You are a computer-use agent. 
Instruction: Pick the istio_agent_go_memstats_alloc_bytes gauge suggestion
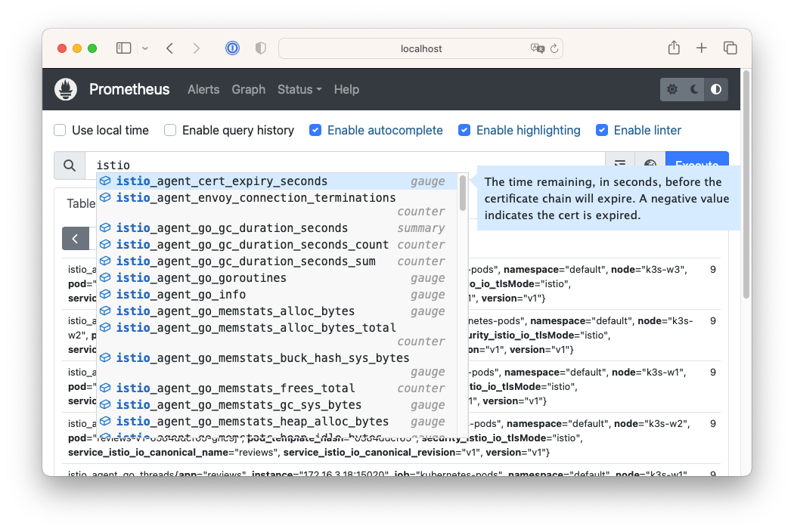(277, 312)
